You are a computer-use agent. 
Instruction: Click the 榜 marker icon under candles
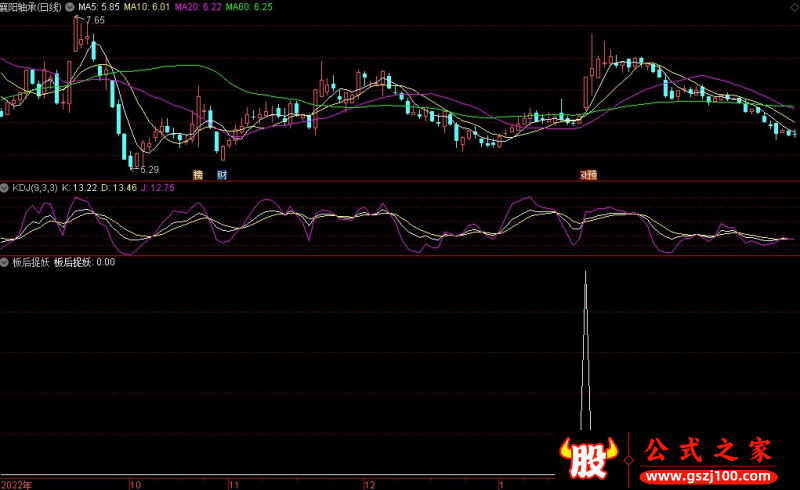coord(197,174)
